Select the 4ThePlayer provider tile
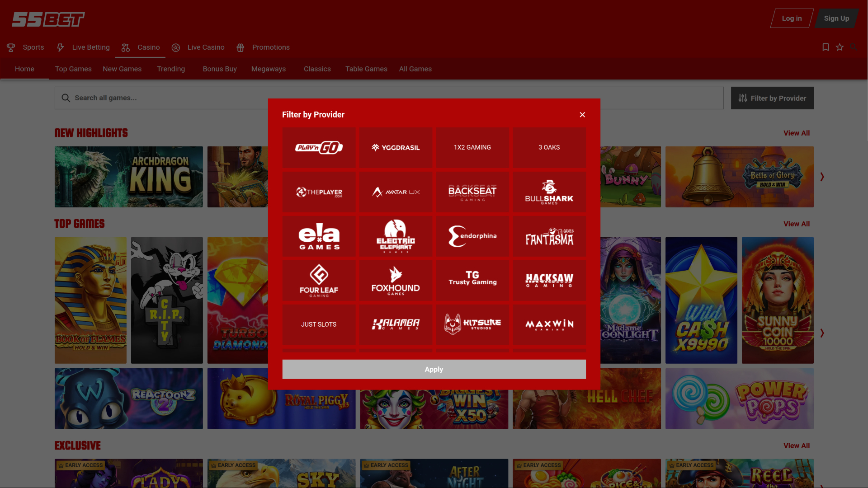The height and width of the screenshot is (488, 868). click(x=319, y=192)
